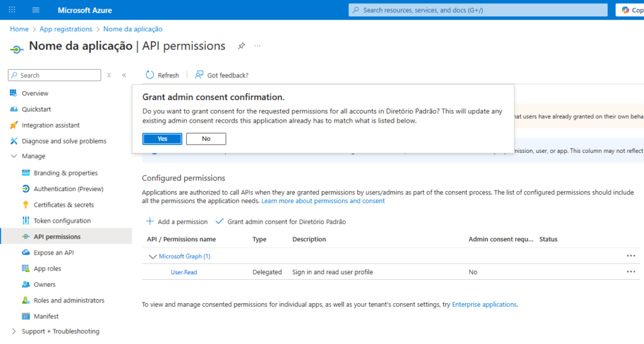Open the Azure apps grid launcher
Viewport: 644px width, 344px height.
coord(12,10)
